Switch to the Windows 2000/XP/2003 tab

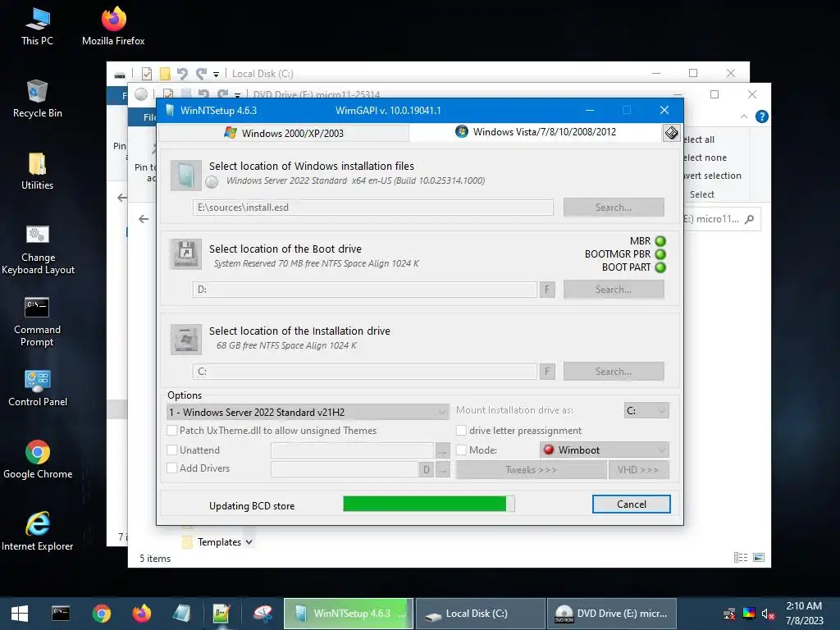[x=284, y=133]
